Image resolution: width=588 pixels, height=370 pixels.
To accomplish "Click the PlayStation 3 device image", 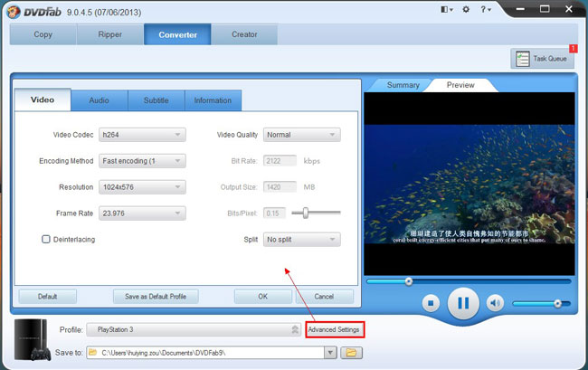I will click(x=33, y=339).
